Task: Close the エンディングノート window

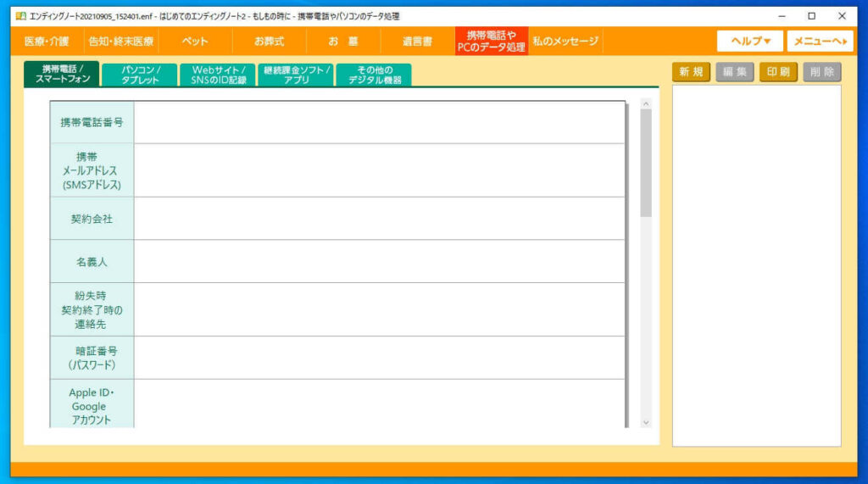Action: pyautogui.click(x=842, y=16)
